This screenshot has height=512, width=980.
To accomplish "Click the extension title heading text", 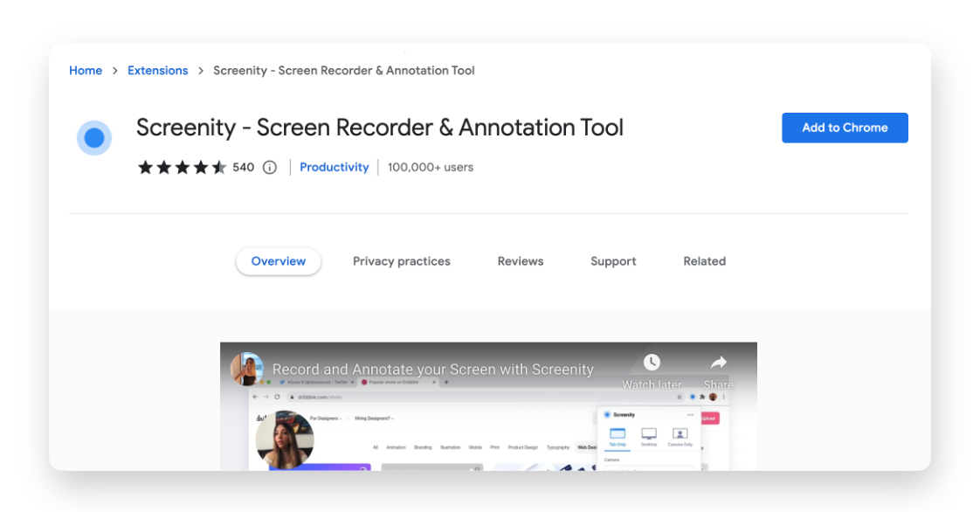I will coord(380,128).
